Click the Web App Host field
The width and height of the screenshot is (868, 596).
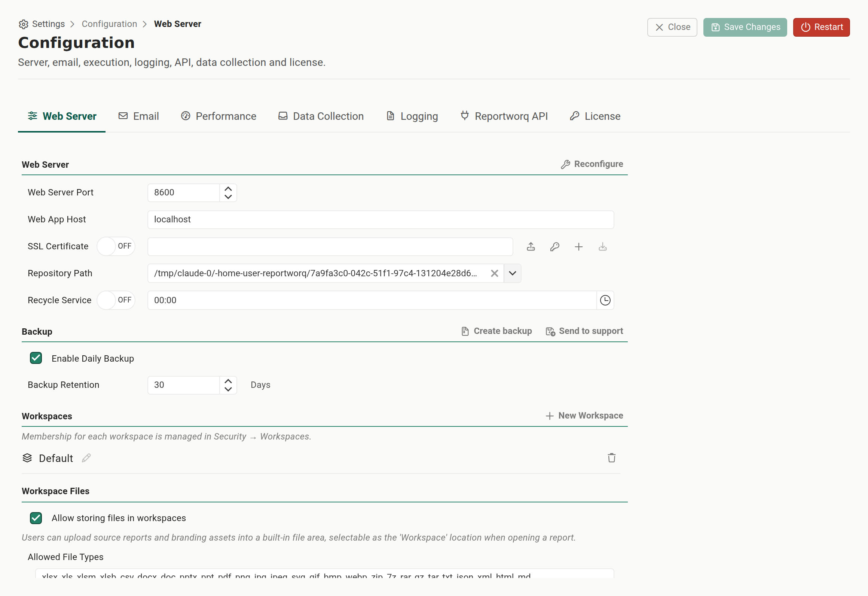click(x=380, y=219)
